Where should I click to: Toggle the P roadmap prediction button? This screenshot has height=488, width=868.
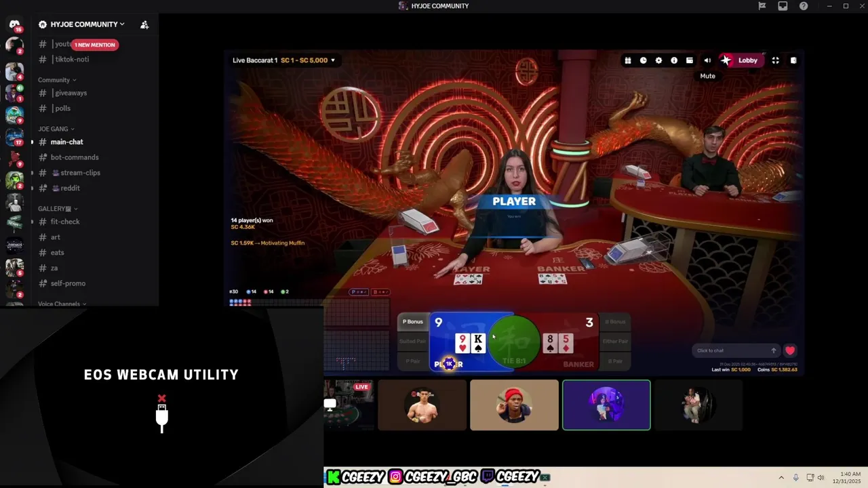coord(359,292)
